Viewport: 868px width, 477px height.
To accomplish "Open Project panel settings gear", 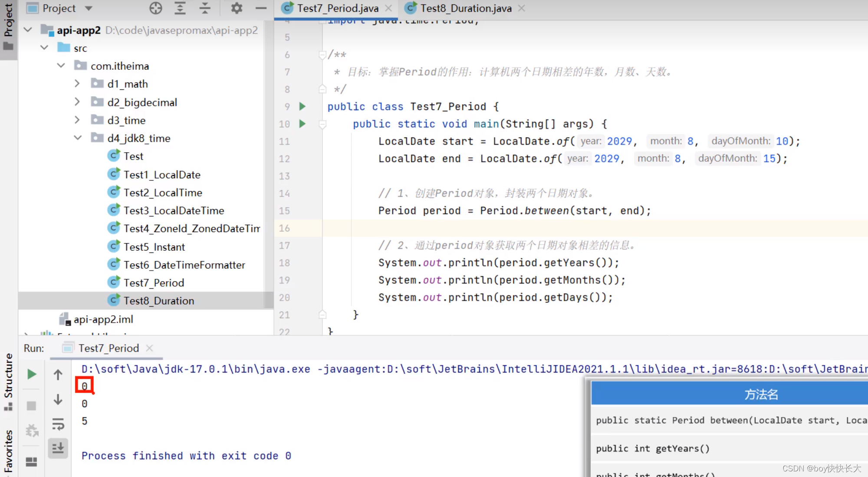I will tap(237, 8).
